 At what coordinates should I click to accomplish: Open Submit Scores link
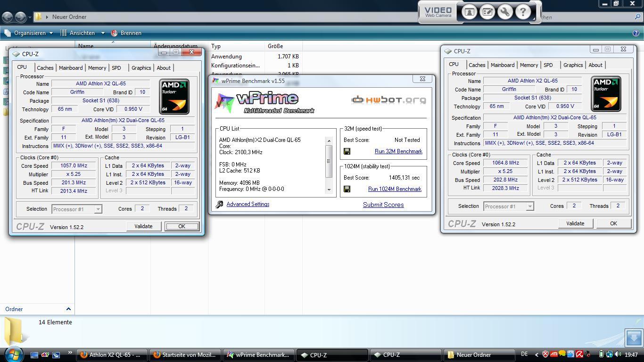tap(383, 205)
